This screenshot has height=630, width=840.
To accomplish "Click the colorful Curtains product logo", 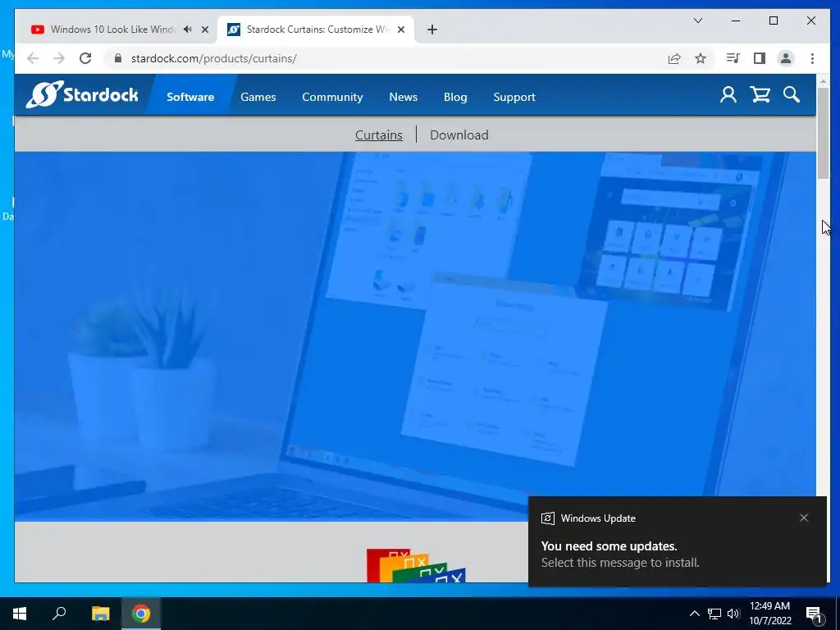I will tap(416, 564).
